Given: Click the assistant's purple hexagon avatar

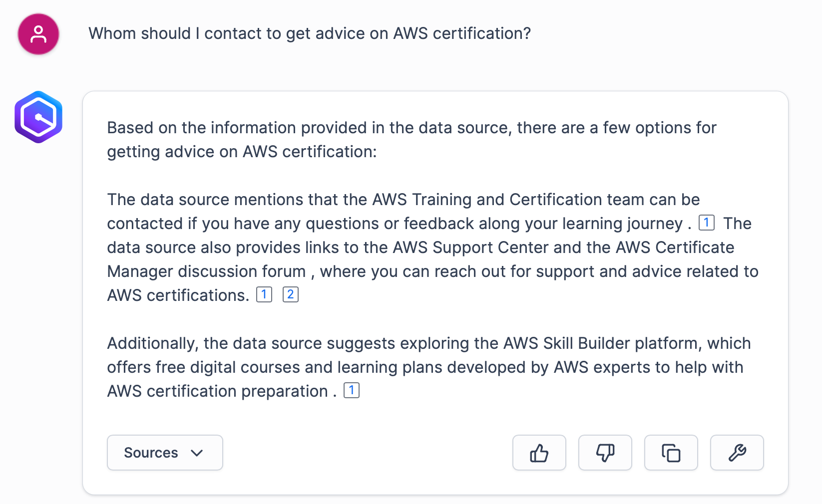Looking at the screenshot, I should tap(38, 116).
